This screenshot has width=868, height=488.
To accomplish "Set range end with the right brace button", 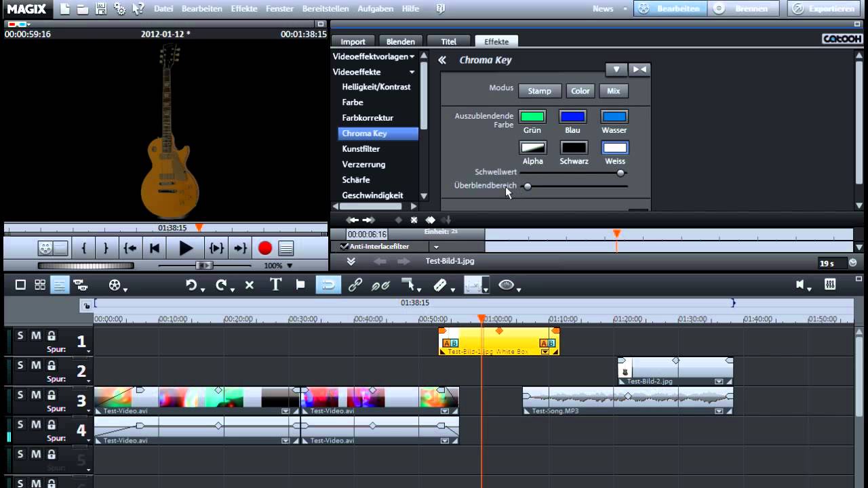I will pyautogui.click(x=106, y=249).
